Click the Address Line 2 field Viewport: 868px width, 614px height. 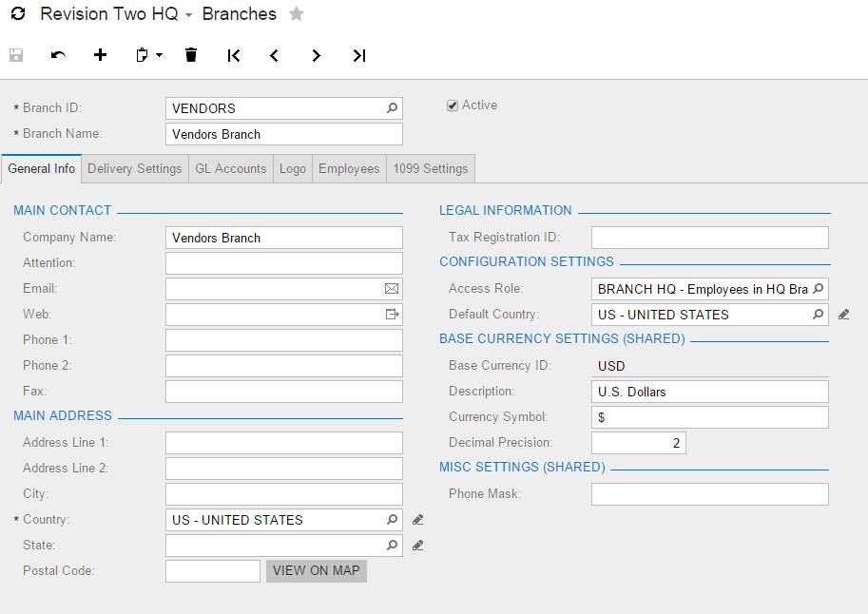click(284, 468)
